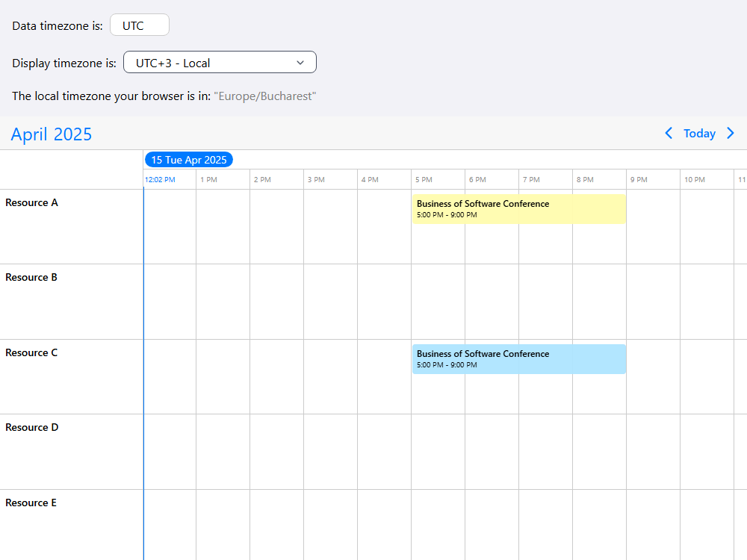
Task: Open the yellow Business of Software Conference event
Action: pyautogui.click(x=519, y=209)
